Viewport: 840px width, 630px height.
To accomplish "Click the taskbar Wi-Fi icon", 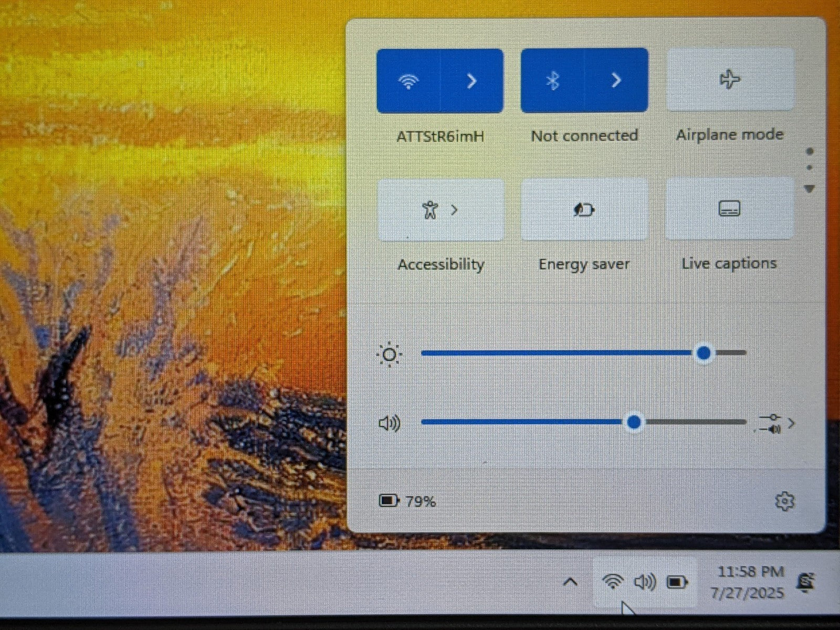I will click(613, 581).
